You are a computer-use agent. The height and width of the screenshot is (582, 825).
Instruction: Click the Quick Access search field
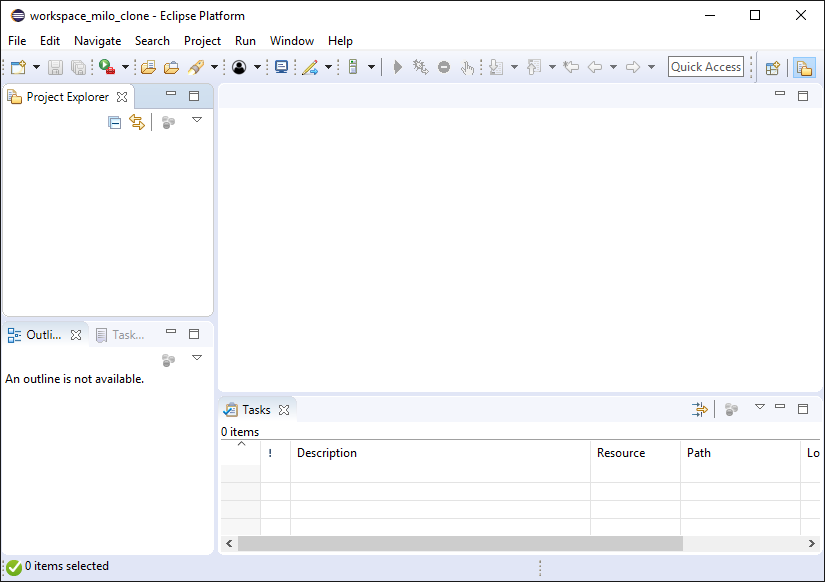tap(706, 67)
